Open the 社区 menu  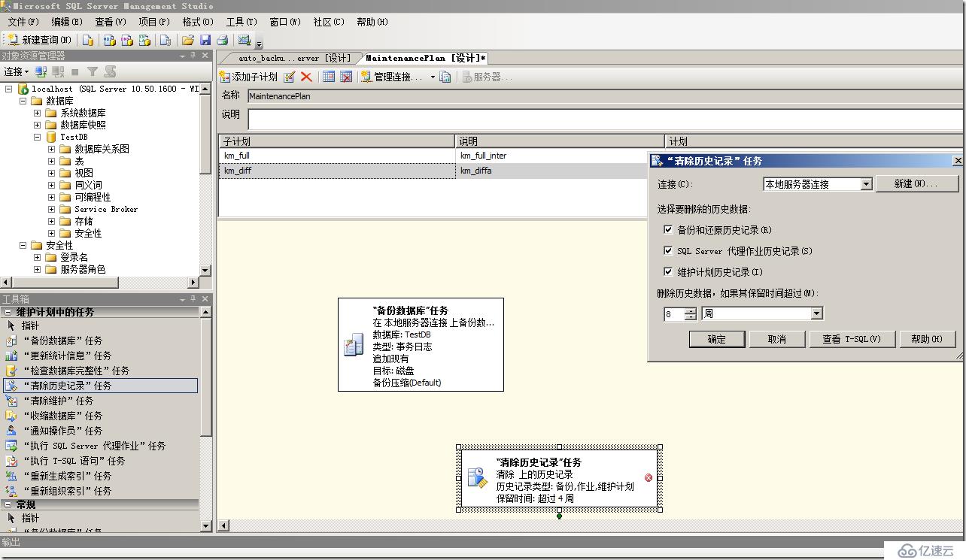tap(328, 22)
